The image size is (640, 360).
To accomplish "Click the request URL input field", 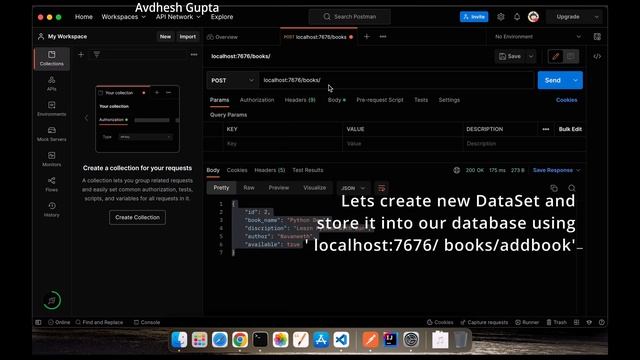I will point(397,80).
